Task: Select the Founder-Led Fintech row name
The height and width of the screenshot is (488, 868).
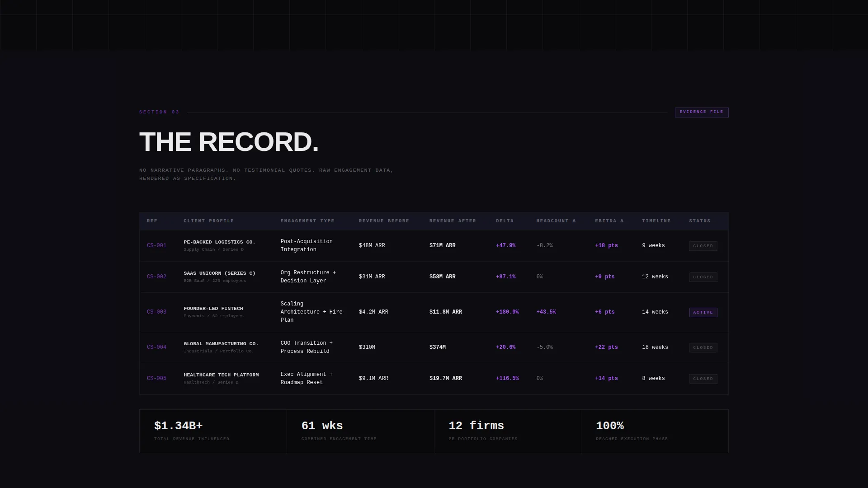Action: pyautogui.click(x=213, y=309)
